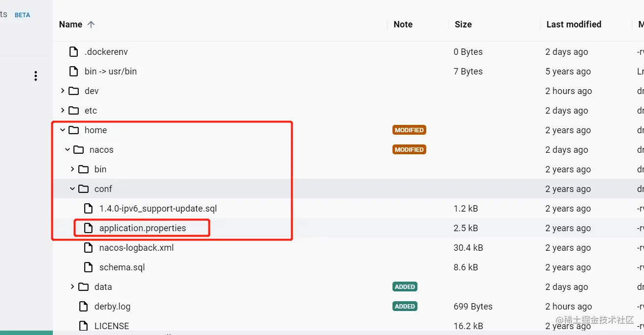Click the dev folder icon

pyautogui.click(x=74, y=91)
